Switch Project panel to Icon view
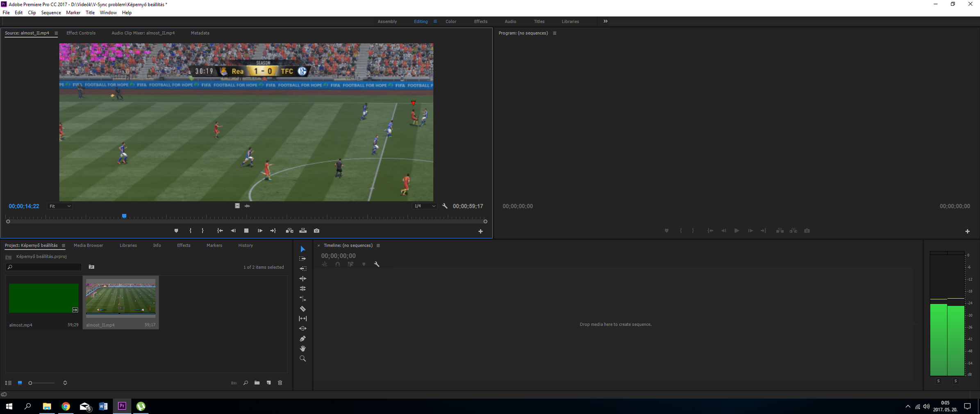980x414 pixels. pyautogui.click(x=20, y=383)
